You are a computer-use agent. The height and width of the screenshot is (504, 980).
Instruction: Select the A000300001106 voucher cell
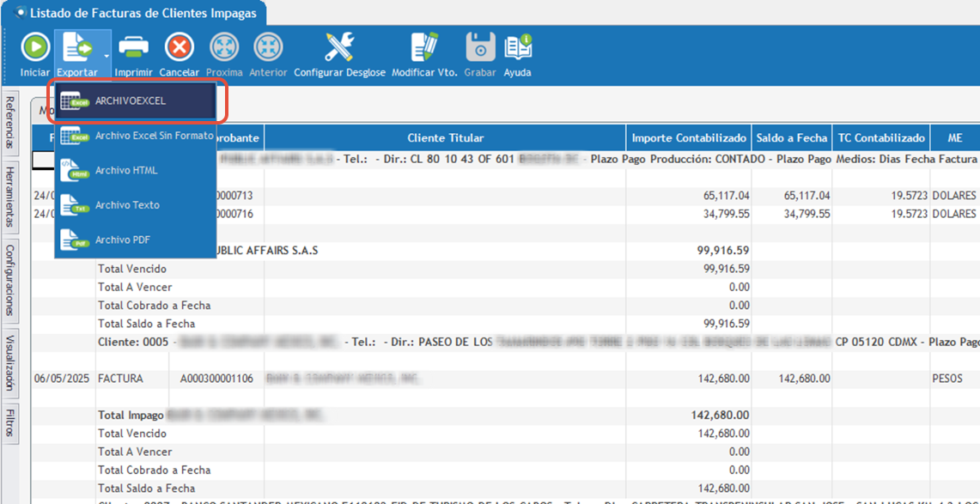click(216, 379)
